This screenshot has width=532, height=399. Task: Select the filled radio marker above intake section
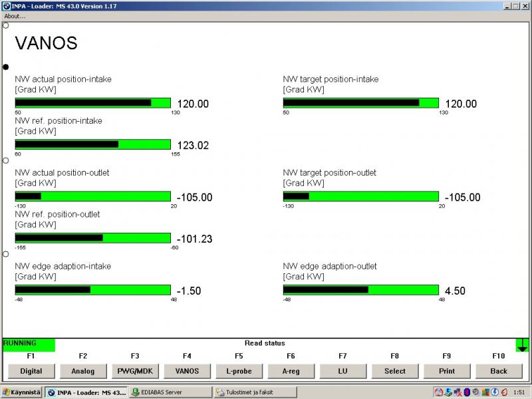pyautogui.click(x=6, y=67)
